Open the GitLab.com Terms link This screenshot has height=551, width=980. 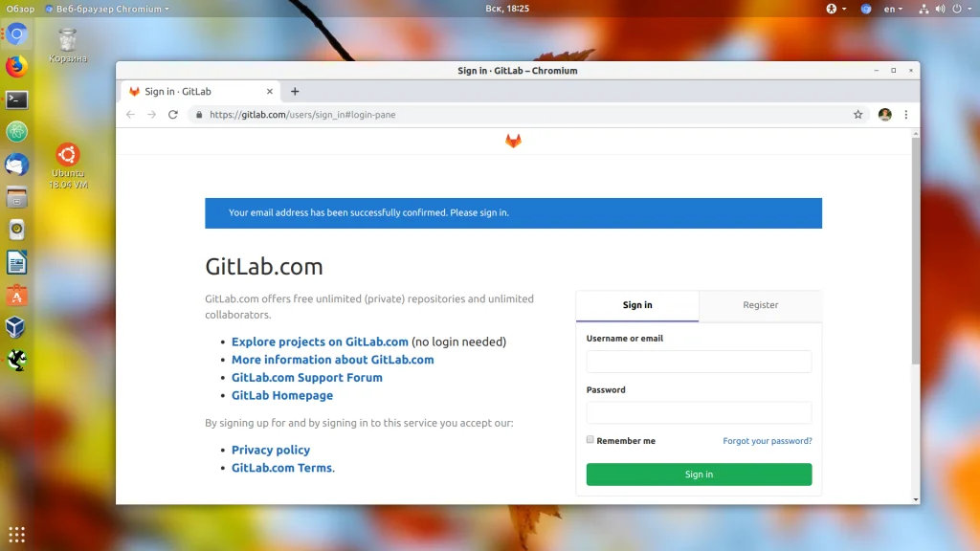click(x=282, y=468)
